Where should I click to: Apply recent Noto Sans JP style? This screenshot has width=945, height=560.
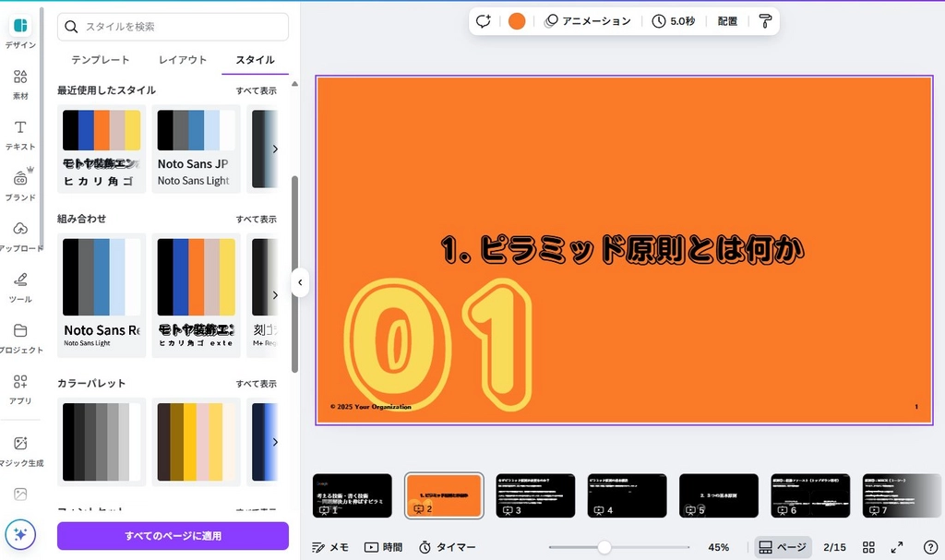(196, 149)
